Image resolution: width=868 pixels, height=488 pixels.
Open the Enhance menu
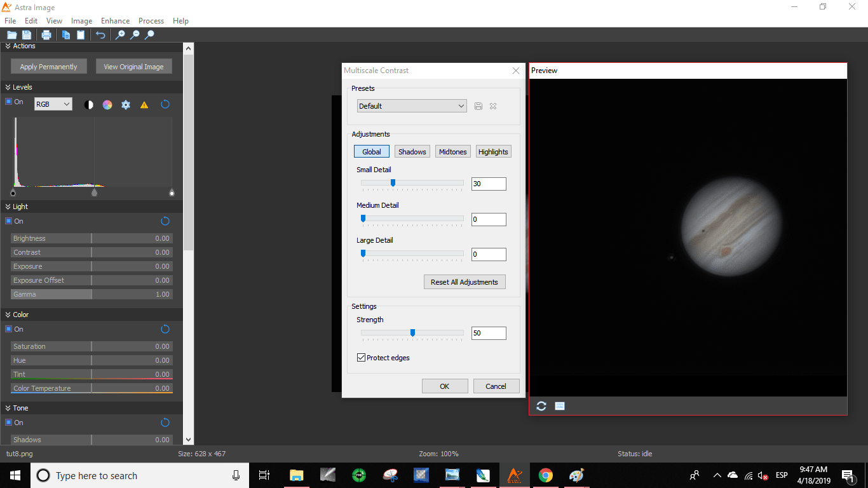click(x=115, y=21)
